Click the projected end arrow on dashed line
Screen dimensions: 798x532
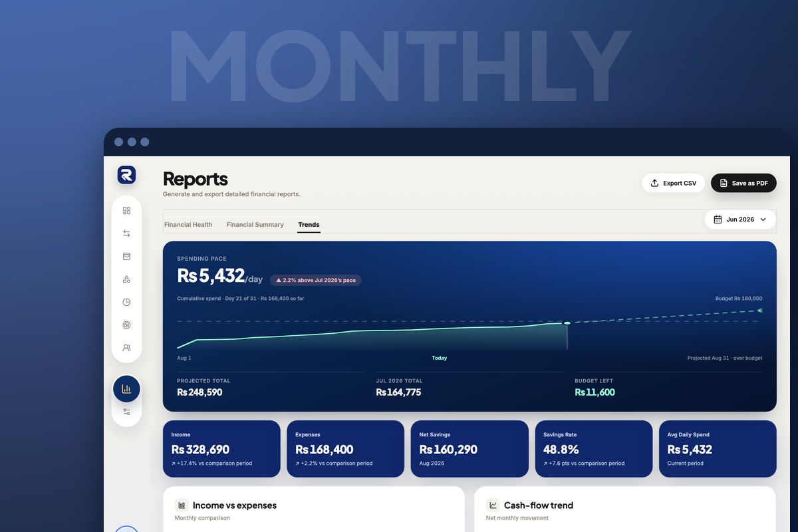[x=760, y=311]
